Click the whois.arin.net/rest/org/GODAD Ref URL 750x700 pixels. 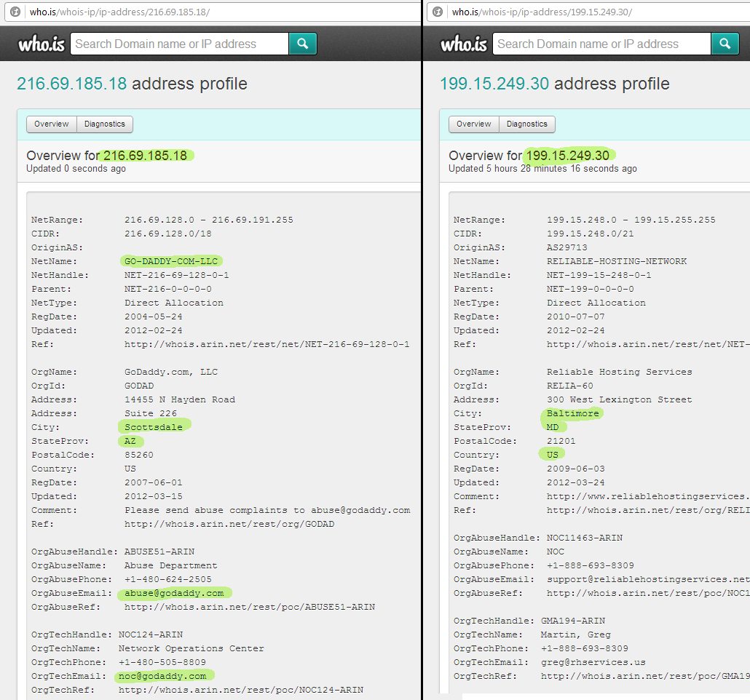[x=229, y=524]
